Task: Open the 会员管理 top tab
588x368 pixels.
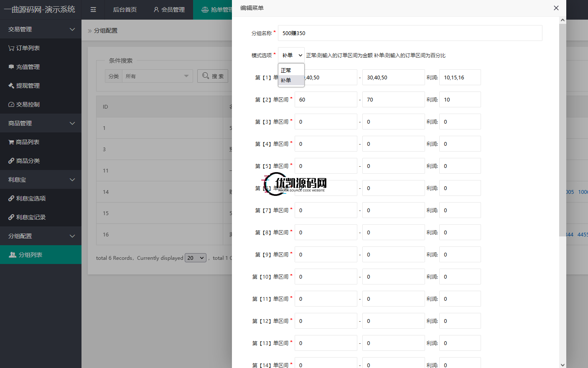Action: click(x=169, y=10)
